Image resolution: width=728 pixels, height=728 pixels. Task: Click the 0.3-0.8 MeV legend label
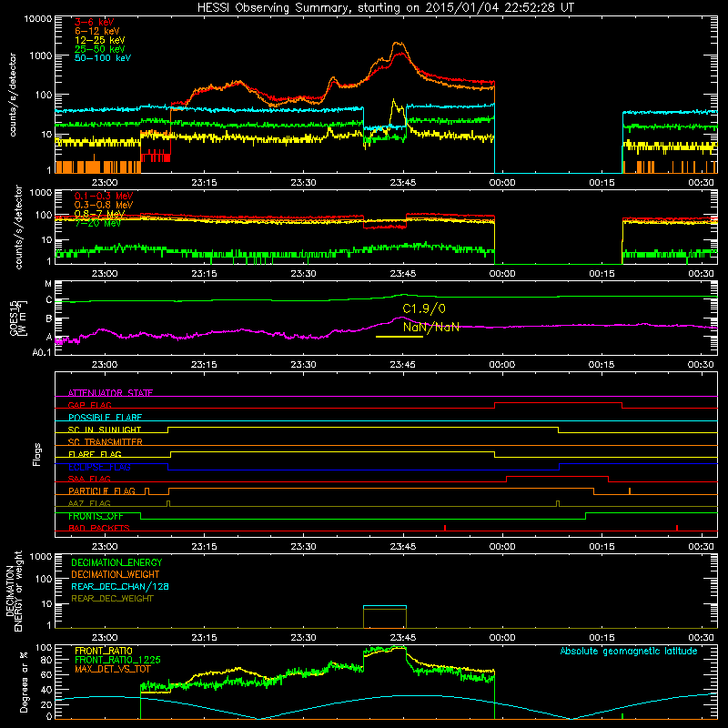click(104, 205)
